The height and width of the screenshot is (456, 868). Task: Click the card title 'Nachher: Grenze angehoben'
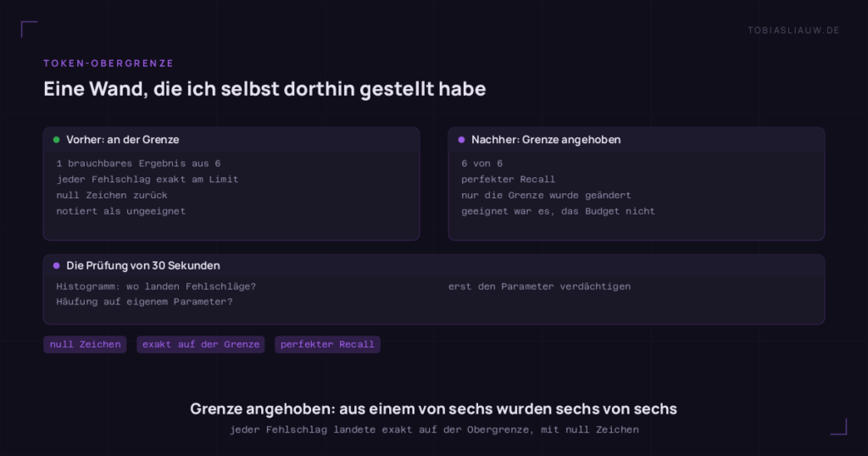pos(546,140)
